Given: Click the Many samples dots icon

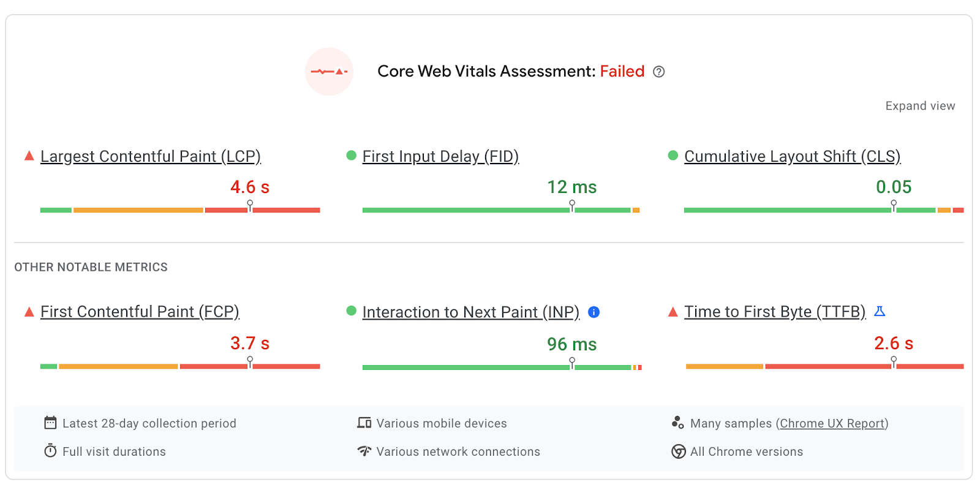Looking at the screenshot, I should 677,423.
